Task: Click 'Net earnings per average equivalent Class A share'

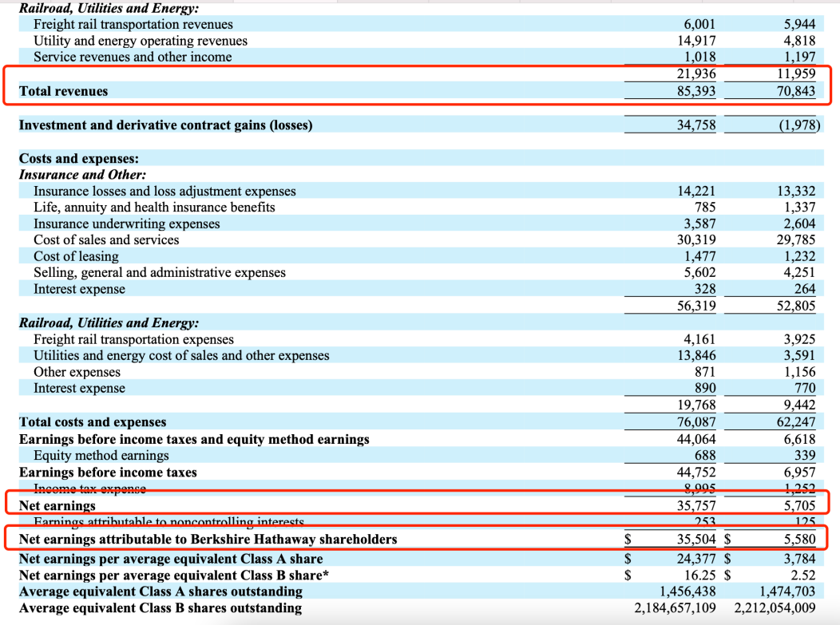Action: (171, 559)
